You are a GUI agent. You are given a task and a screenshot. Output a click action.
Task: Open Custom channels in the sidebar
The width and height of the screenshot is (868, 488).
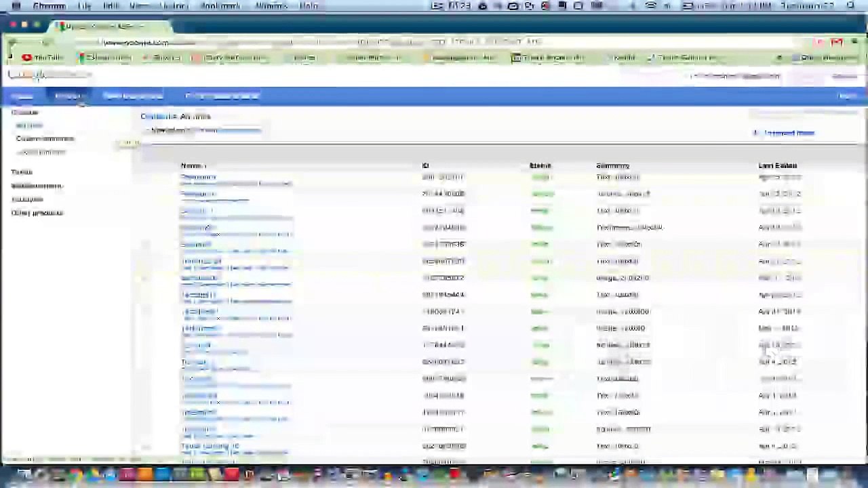click(45, 139)
